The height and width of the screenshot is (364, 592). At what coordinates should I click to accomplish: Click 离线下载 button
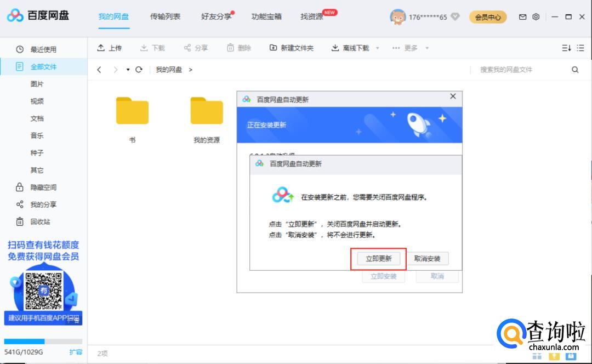[x=350, y=48]
